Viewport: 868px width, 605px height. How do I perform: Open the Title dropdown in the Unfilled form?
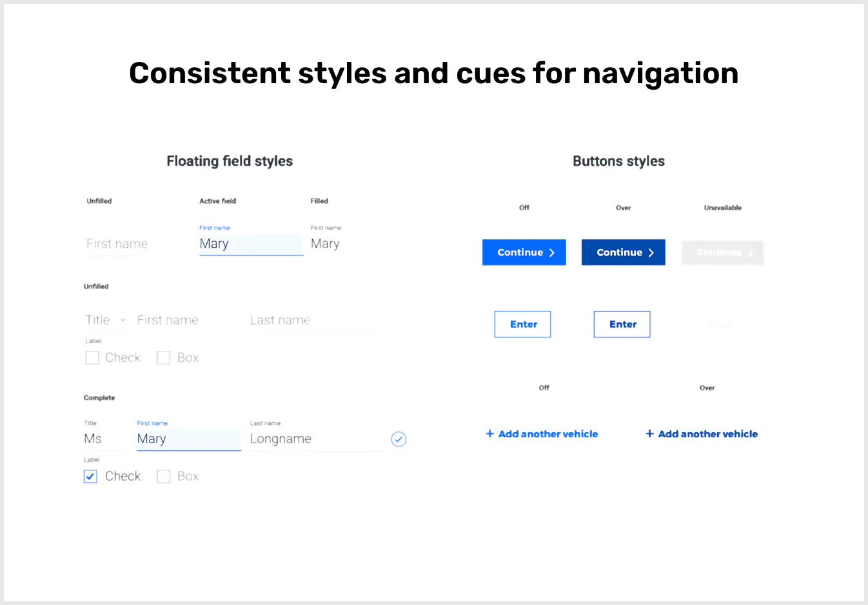pyautogui.click(x=106, y=321)
